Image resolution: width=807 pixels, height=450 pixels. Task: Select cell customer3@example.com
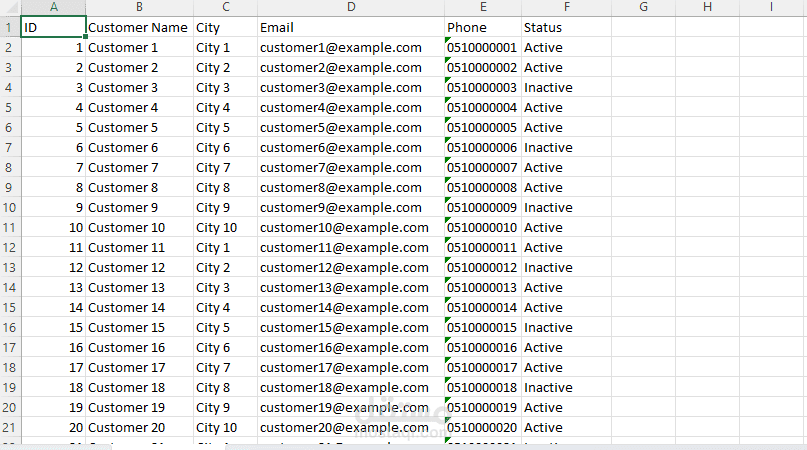(x=351, y=88)
